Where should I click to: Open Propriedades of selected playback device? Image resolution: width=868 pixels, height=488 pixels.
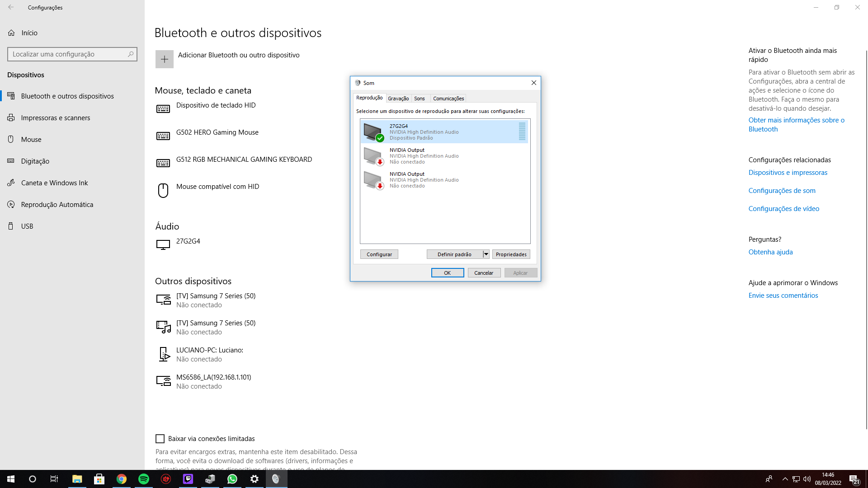(511, 254)
